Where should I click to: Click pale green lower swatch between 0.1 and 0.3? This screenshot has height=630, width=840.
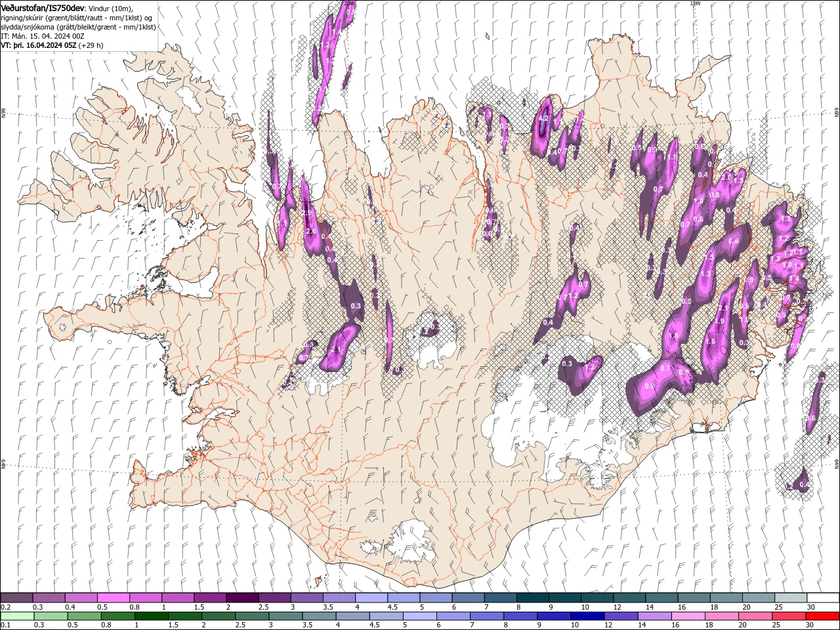[16, 616]
